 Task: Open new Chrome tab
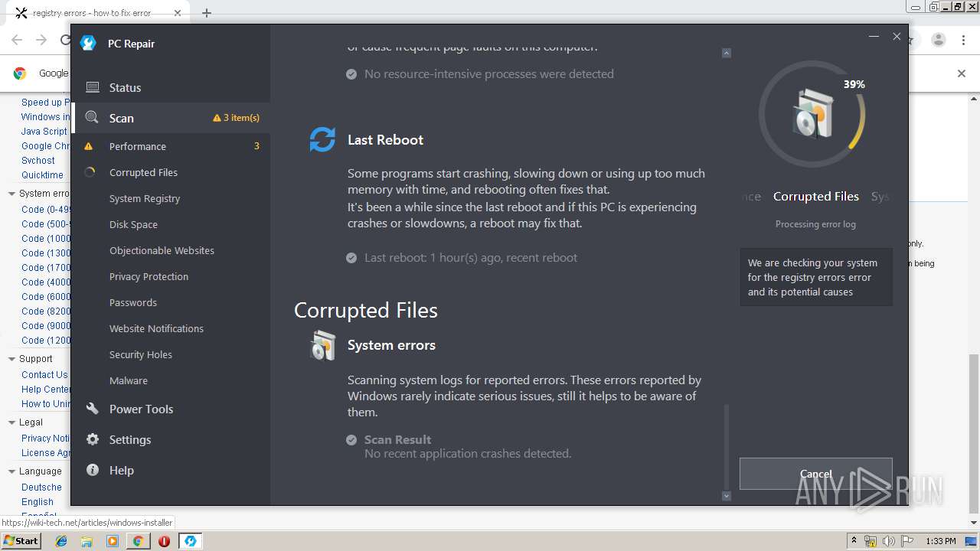(207, 13)
